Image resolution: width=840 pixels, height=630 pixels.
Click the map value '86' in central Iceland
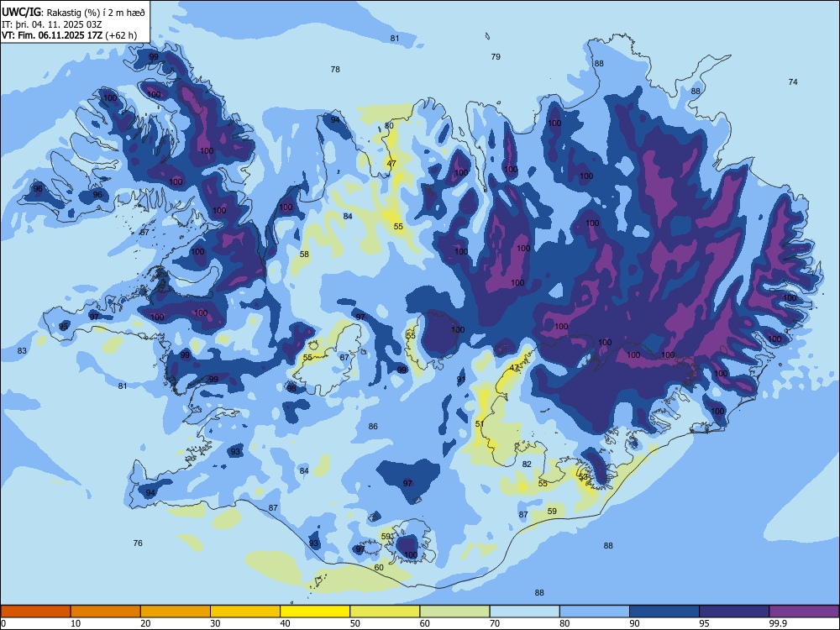pos(373,427)
